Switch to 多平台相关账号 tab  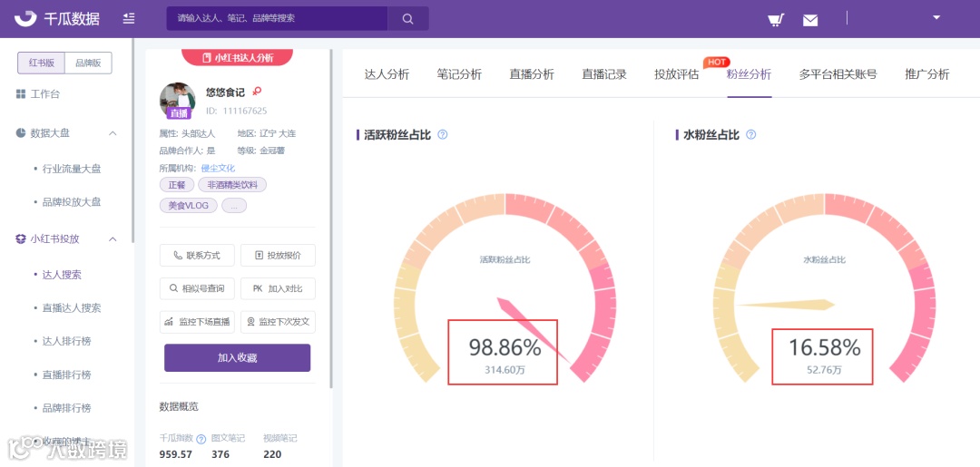pyautogui.click(x=838, y=74)
